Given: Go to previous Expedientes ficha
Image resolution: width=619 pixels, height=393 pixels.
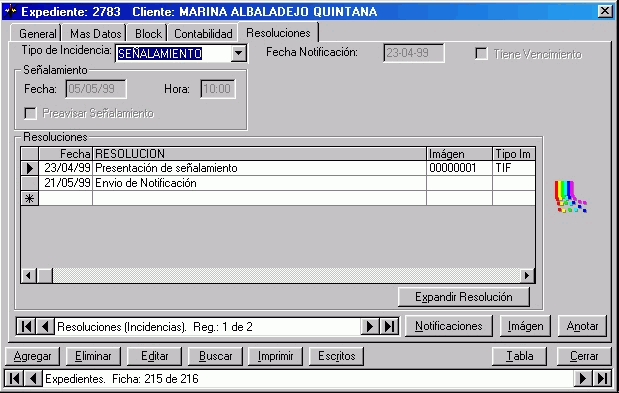Looking at the screenshot, I should pos(33,379).
